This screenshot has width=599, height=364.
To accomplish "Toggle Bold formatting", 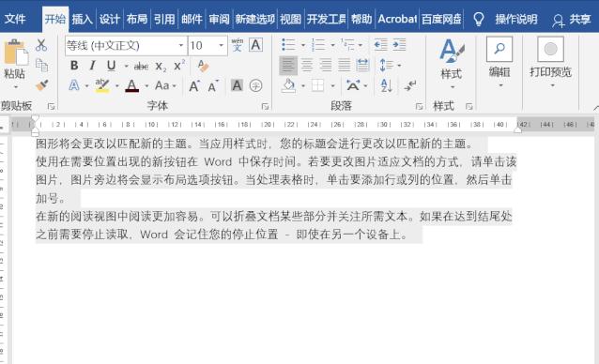I will pyautogui.click(x=74, y=66).
